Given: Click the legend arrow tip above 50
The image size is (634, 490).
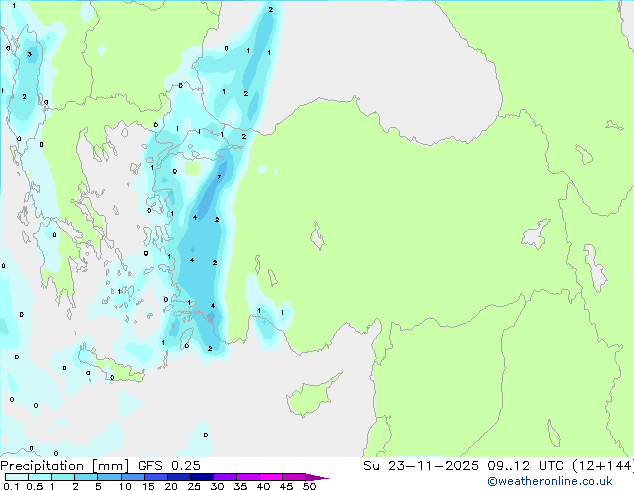Looking at the screenshot, I should pyautogui.click(x=317, y=477).
